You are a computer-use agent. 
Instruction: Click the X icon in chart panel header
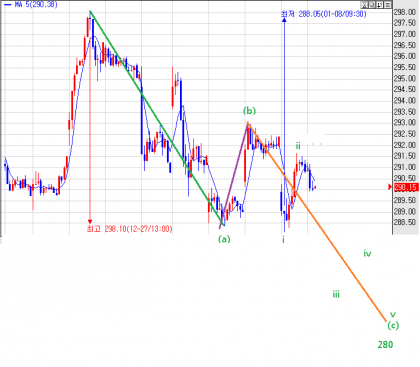coord(364,5)
